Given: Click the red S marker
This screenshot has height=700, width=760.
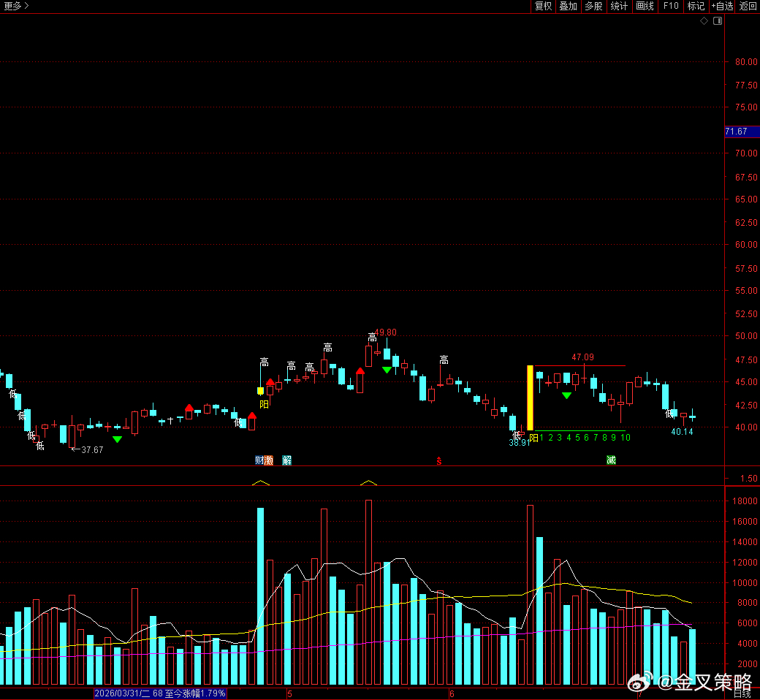Looking at the screenshot, I should click(x=439, y=461).
